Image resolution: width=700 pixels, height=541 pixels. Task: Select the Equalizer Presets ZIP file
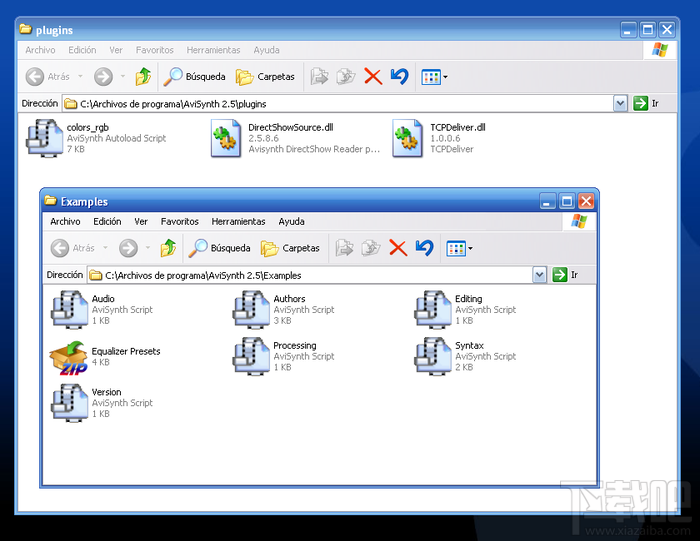(105, 357)
